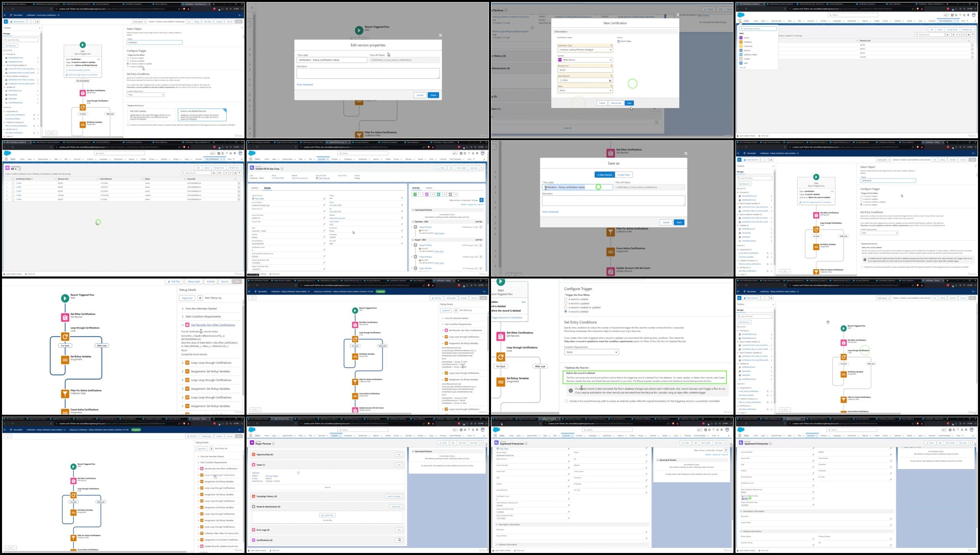This screenshot has width=980, height=555.
Task: Click Printable View in the app launcher frame
Action: point(967,30)
